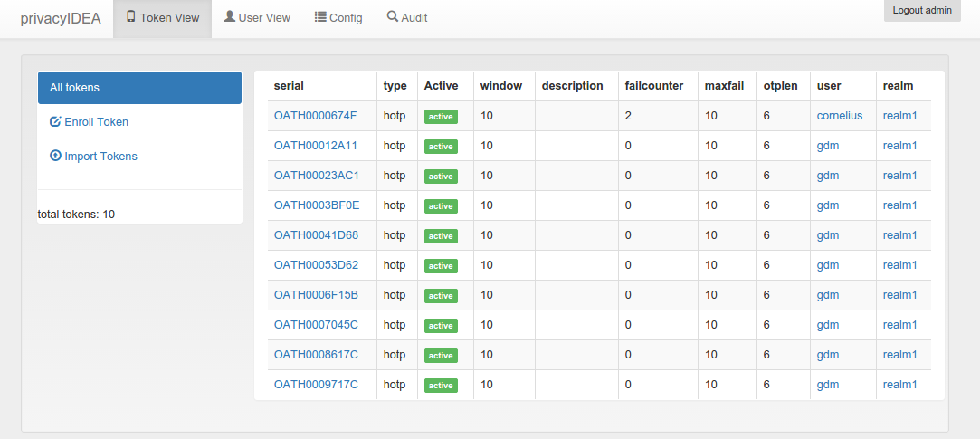
Task: Toggle active badge for token OATH00023AC1
Action: tap(441, 177)
